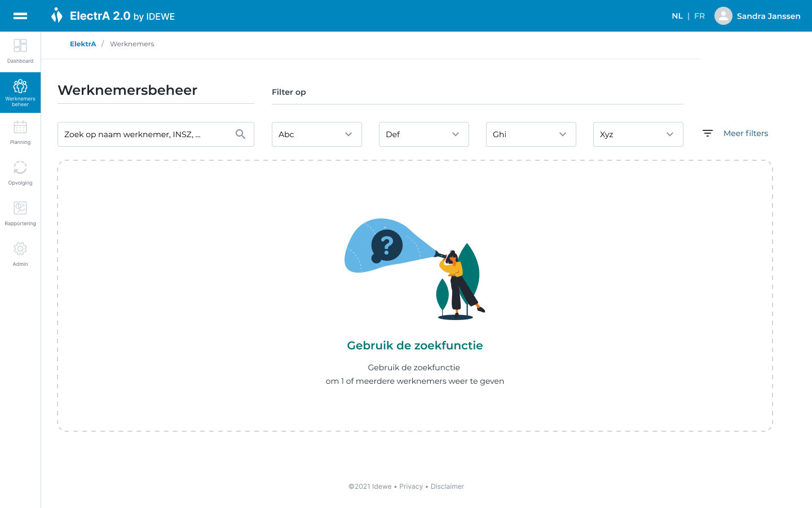Open the Dashboard sidebar icon
Screen dimensions: 812x508
tap(20, 45)
